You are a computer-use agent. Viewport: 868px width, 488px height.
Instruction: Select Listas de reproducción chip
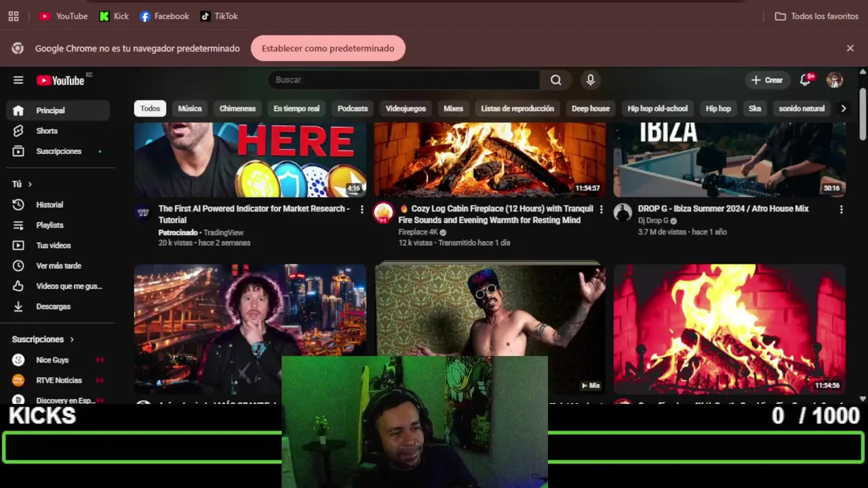(x=517, y=108)
